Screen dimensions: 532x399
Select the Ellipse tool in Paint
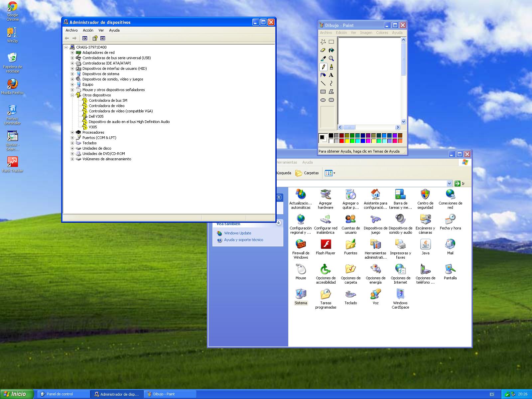(323, 100)
